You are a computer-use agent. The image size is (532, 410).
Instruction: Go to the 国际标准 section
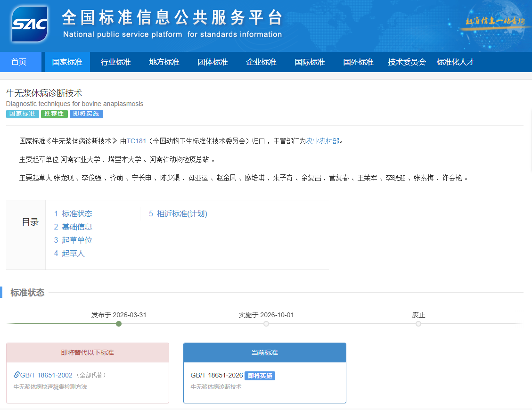pyautogui.click(x=310, y=62)
